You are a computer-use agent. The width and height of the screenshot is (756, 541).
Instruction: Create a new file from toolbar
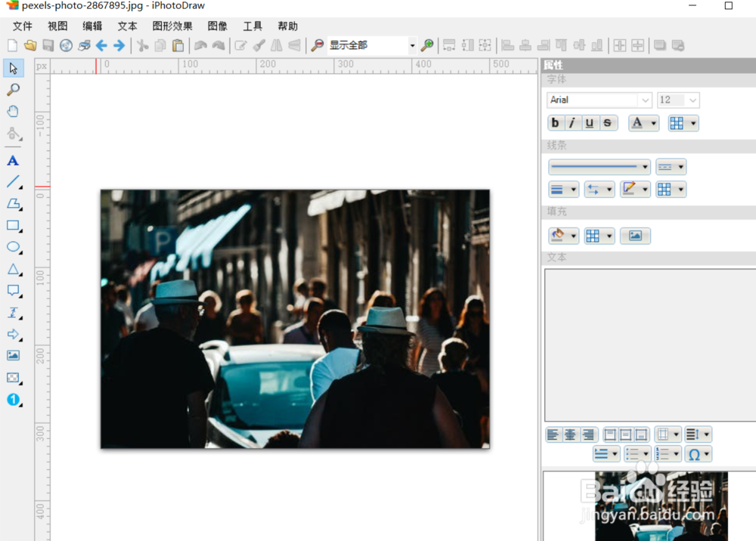pyautogui.click(x=13, y=46)
